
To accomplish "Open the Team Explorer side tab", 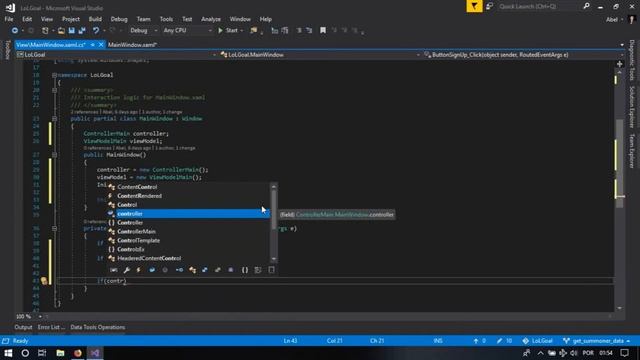I will (632, 151).
